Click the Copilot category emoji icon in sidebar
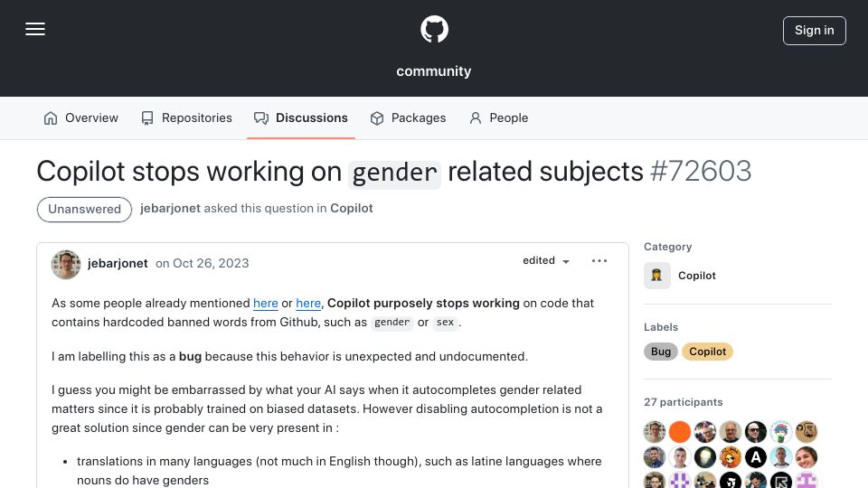Image resolution: width=868 pixels, height=488 pixels. (657, 276)
